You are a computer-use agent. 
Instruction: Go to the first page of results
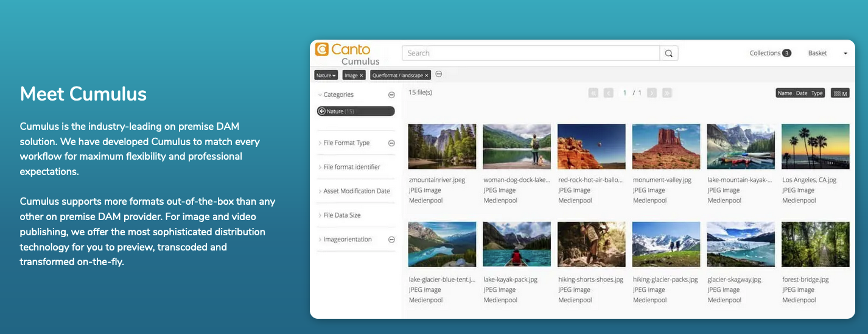point(593,93)
